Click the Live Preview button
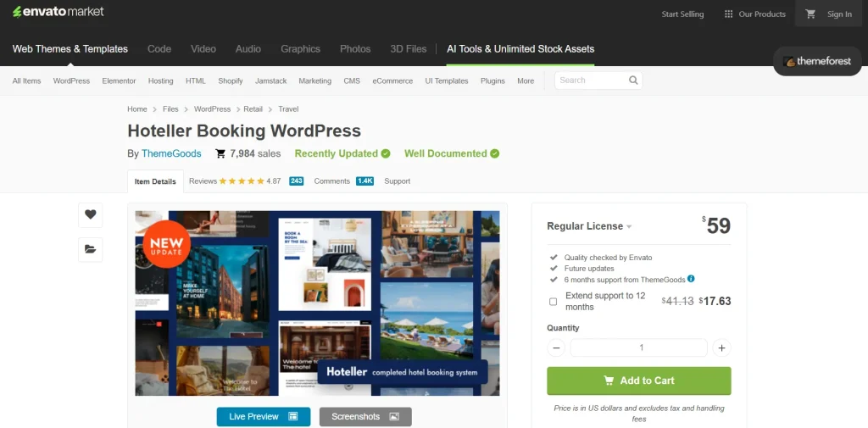The height and width of the screenshot is (428, 868). pyautogui.click(x=264, y=416)
